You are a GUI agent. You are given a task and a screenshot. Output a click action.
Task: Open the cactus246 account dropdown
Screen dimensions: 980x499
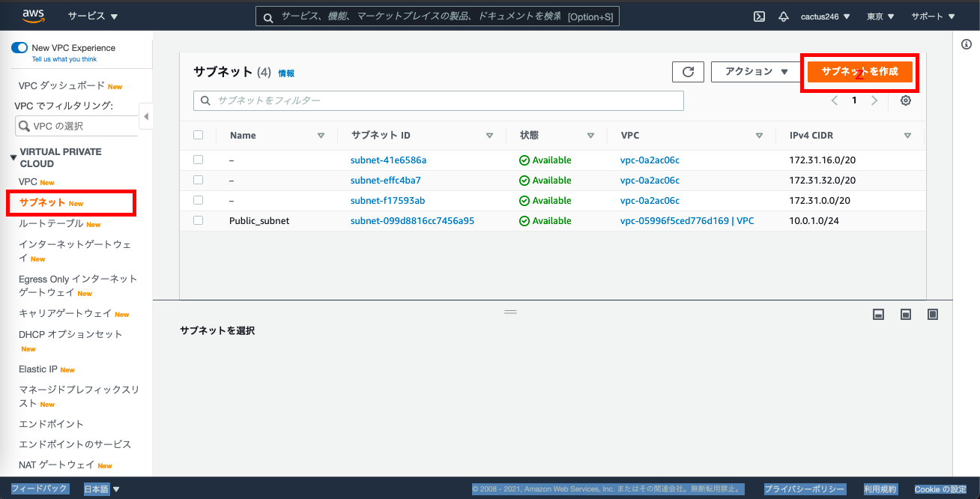click(x=825, y=16)
